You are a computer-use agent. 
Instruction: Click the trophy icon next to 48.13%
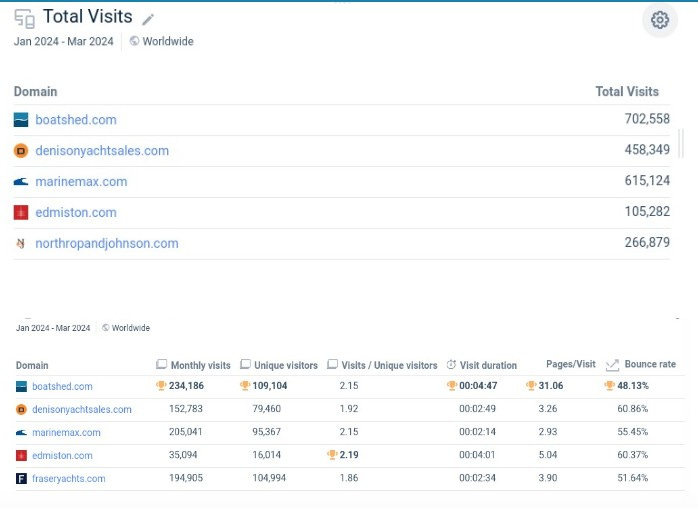[x=609, y=386]
